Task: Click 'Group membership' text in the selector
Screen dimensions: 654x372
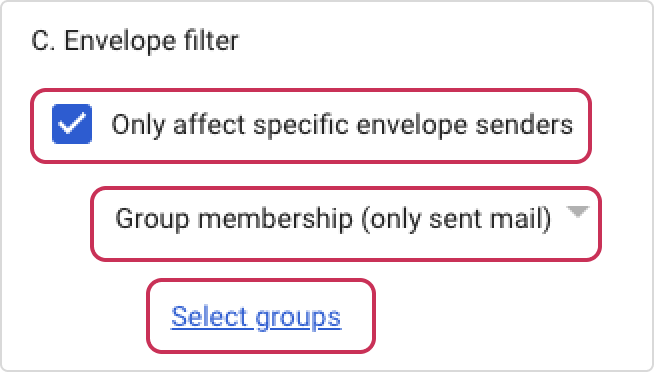Action: coord(234,219)
